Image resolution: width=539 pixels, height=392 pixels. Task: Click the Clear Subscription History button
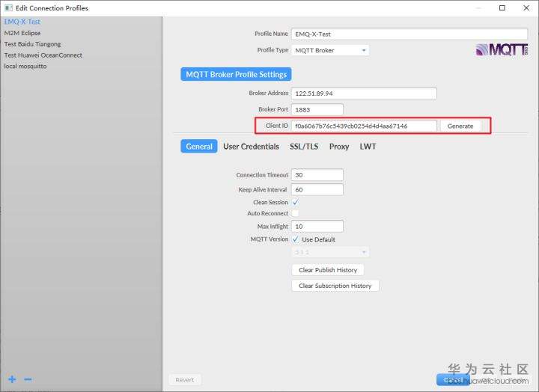tap(335, 286)
